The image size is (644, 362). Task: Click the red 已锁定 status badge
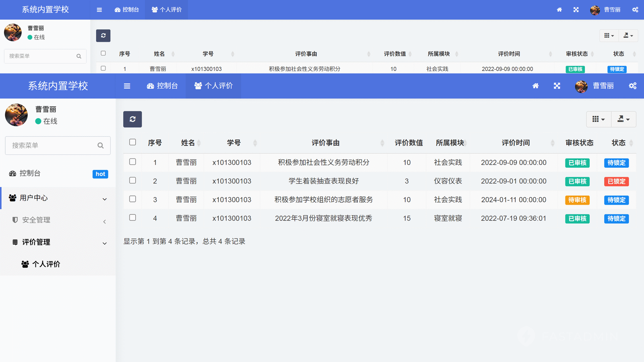[616, 181]
